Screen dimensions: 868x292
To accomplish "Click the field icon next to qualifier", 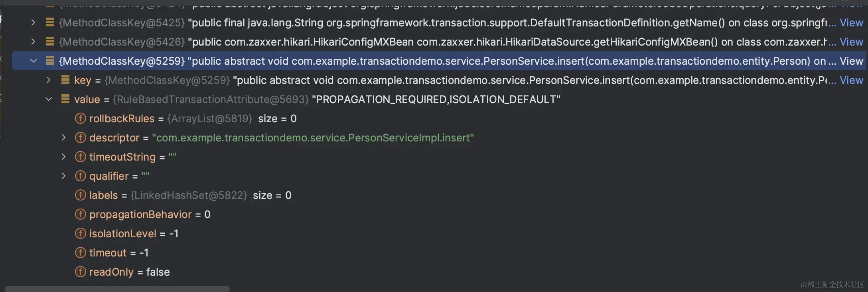I will click(80, 176).
